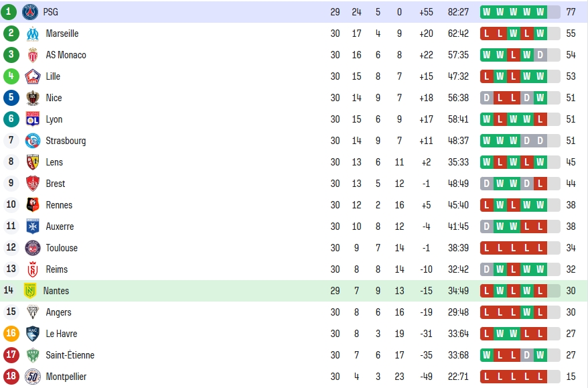Click Marseille's first L form badge
The image size is (588, 388).
point(487,34)
